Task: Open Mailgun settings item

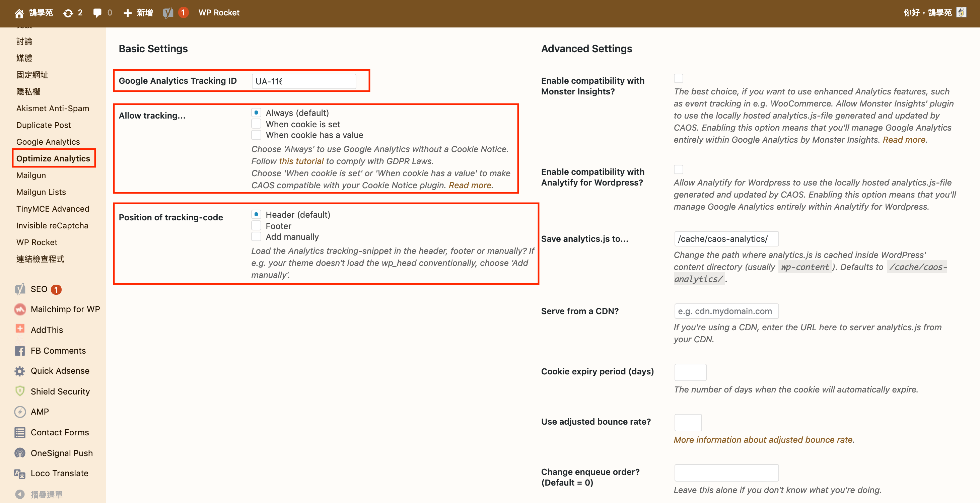Action: tap(31, 175)
